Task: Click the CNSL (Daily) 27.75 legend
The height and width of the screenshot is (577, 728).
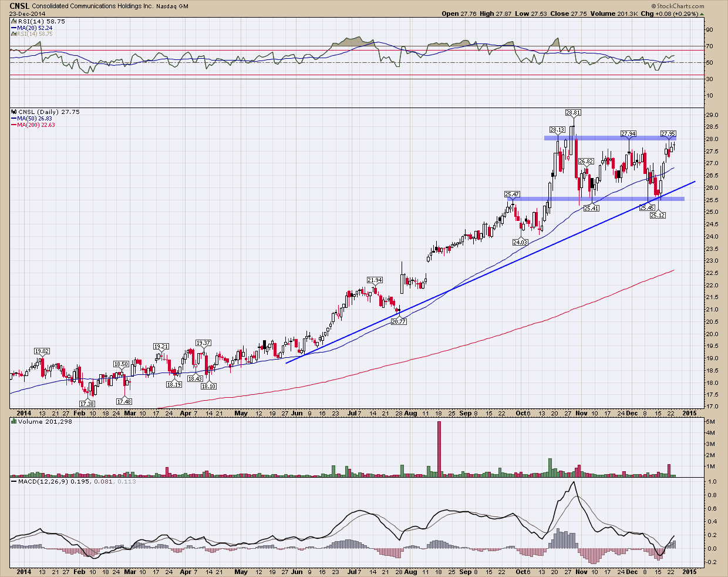Action: click(45, 112)
